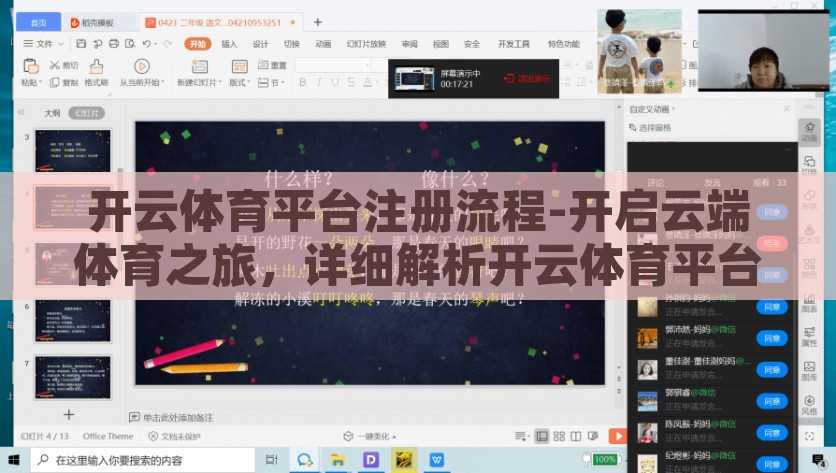
Task: Open the Windows Start menu
Action: pyautogui.click(x=14, y=460)
